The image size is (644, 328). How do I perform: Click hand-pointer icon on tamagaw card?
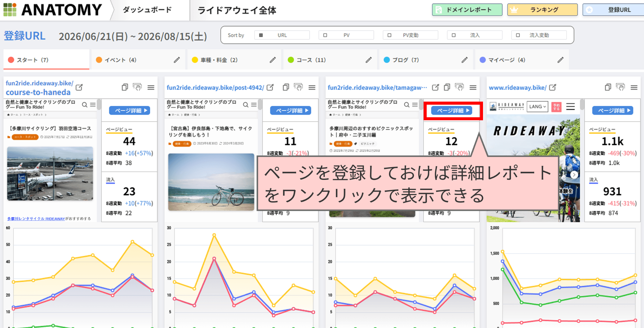459,87
